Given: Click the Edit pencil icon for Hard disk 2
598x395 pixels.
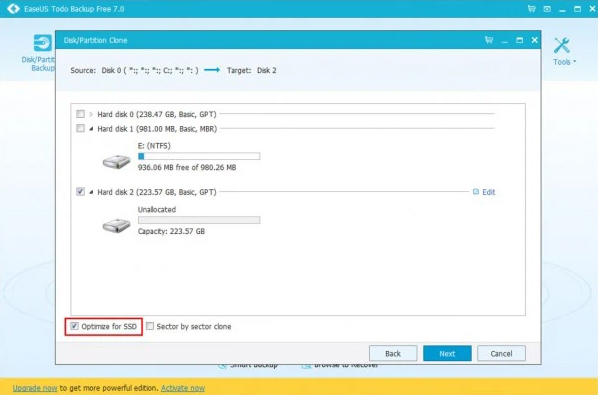Looking at the screenshot, I should pos(476,192).
